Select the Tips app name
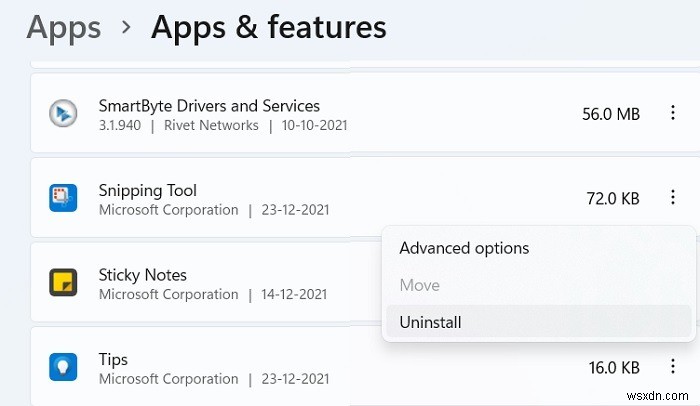Image resolution: width=700 pixels, height=406 pixels. click(113, 360)
